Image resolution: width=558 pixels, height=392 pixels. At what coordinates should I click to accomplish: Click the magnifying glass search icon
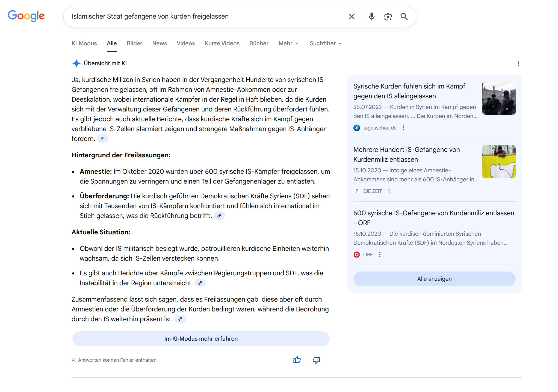(404, 17)
